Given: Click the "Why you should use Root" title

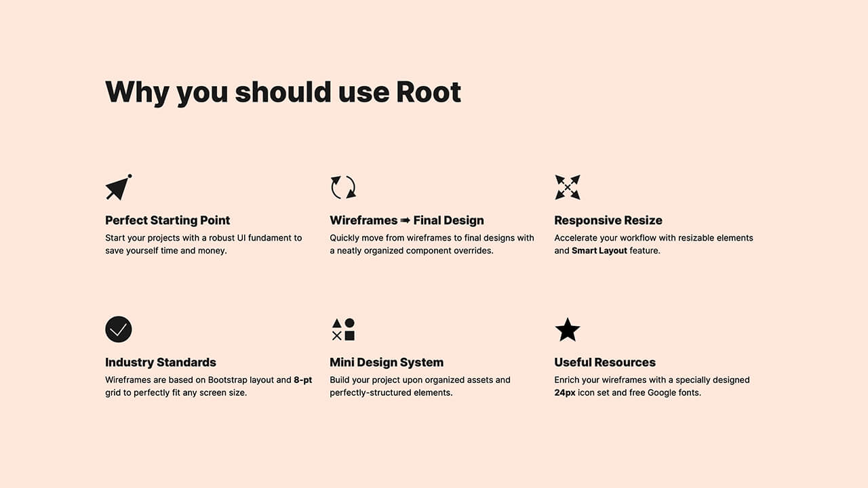Looking at the screenshot, I should [x=283, y=91].
